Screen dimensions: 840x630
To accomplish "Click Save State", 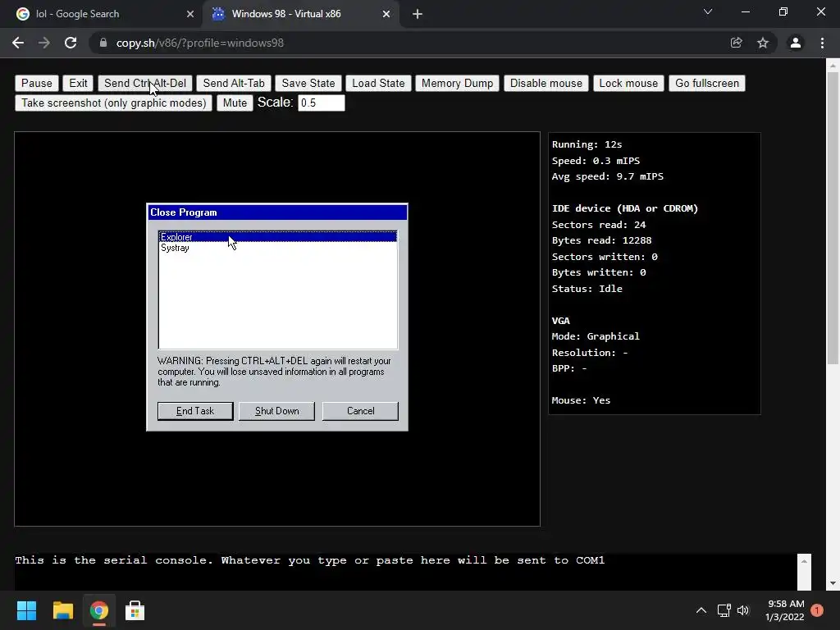I will point(308,83).
